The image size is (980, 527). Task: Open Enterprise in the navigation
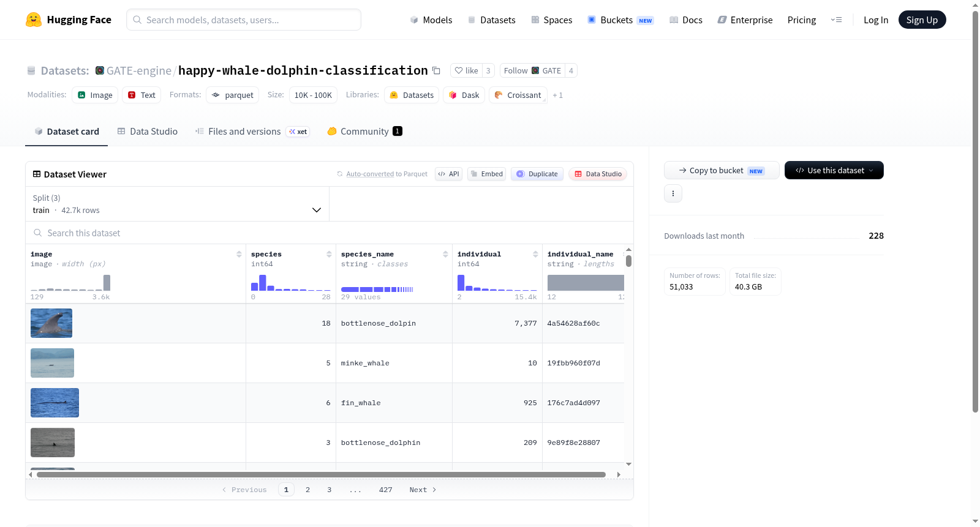click(745, 20)
